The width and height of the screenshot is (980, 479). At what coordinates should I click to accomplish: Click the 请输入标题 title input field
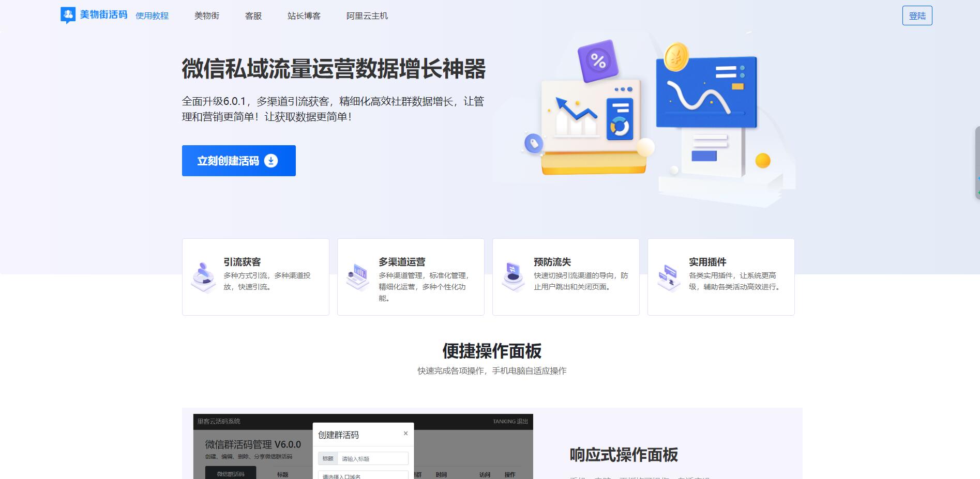[x=372, y=458]
